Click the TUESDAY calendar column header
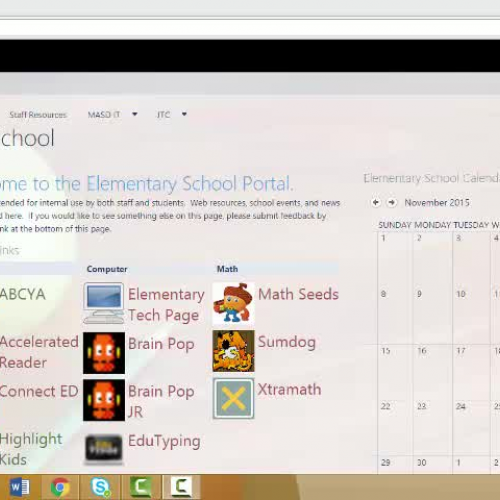Viewport: 500px width, 500px height. pos(471,225)
